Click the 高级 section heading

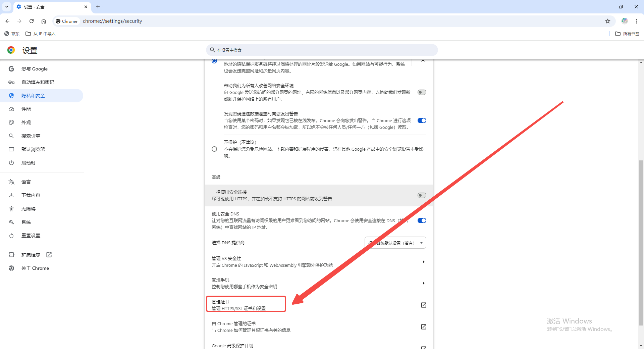click(216, 177)
